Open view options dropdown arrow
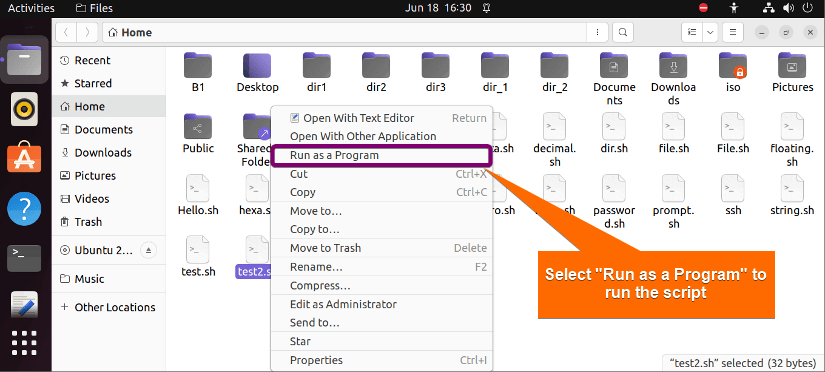 (710, 32)
